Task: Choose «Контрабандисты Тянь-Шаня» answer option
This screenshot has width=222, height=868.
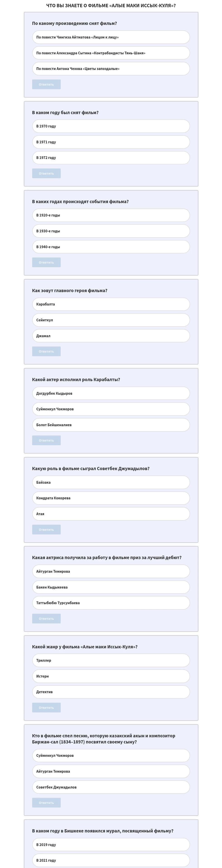Action: 111,53
